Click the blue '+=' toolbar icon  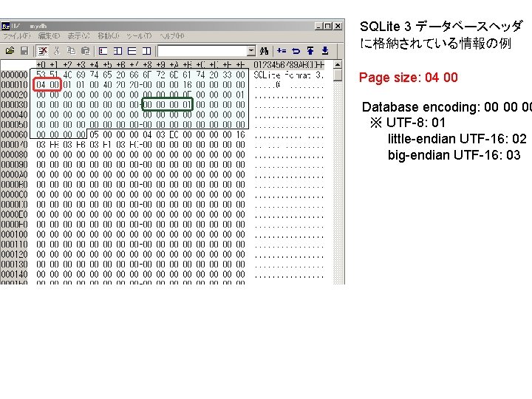(282, 51)
